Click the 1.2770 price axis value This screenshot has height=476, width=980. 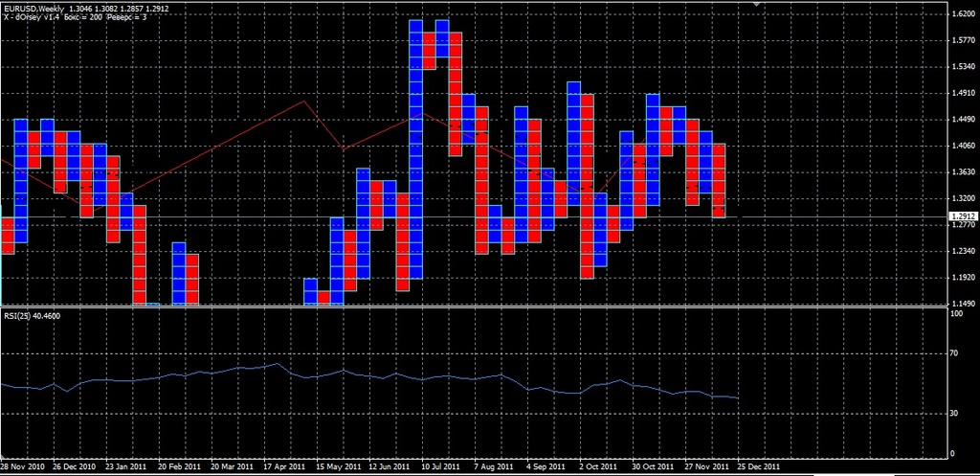tap(963, 224)
